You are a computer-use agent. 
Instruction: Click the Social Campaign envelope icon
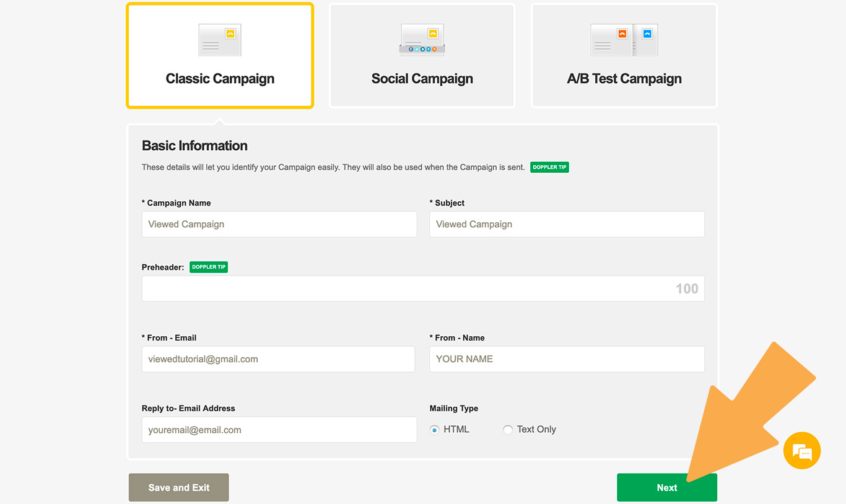tap(422, 40)
